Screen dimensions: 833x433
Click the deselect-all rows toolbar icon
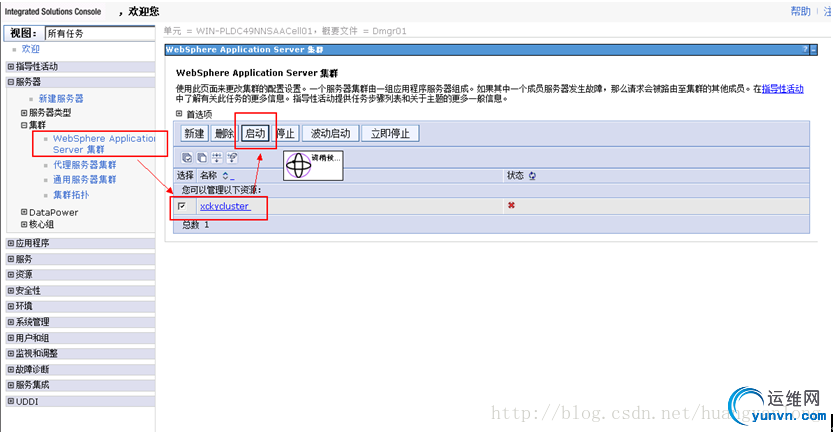tap(202, 158)
